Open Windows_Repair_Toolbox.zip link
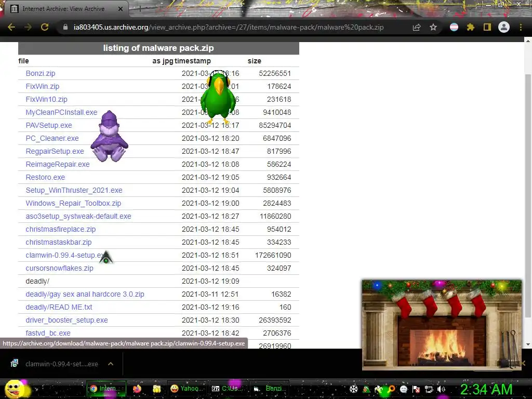This screenshot has height=399, width=532. click(x=73, y=203)
